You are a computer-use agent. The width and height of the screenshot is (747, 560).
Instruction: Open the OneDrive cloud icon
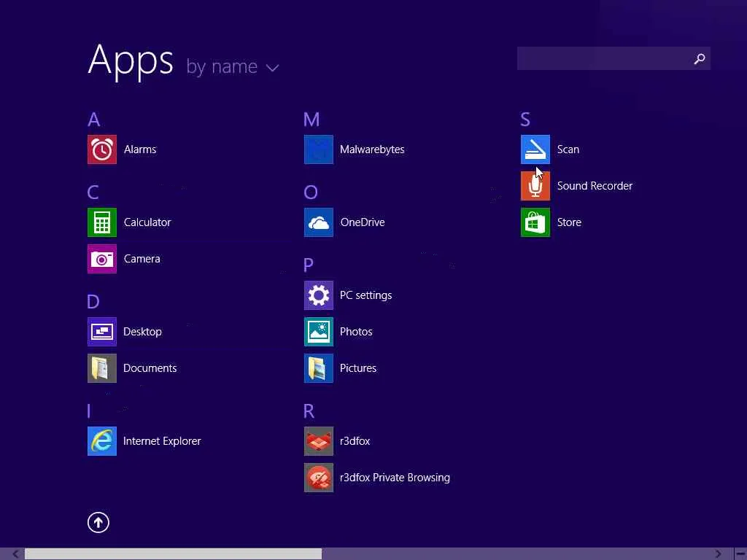(319, 222)
